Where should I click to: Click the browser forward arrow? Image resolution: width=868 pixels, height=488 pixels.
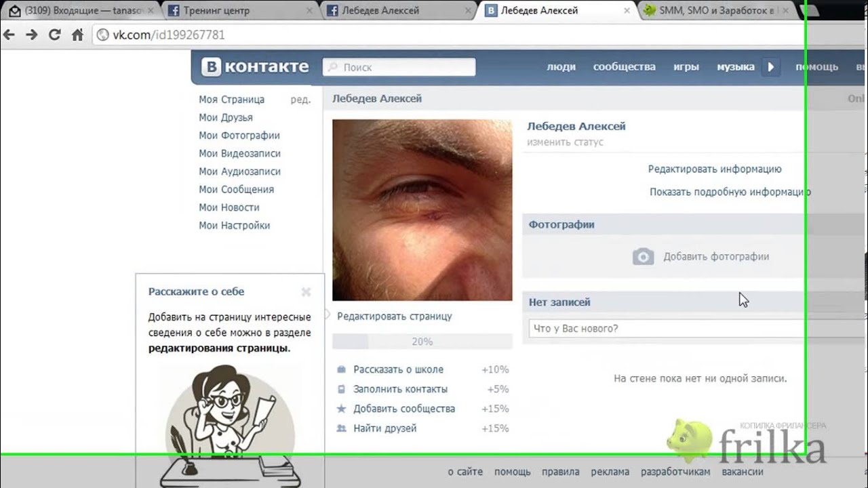[31, 35]
